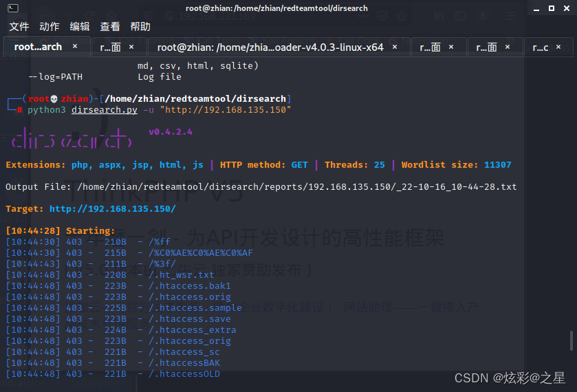The height and width of the screenshot is (392, 577).
Task: Click the /.htaccess.save result path
Action: coord(190,319)
